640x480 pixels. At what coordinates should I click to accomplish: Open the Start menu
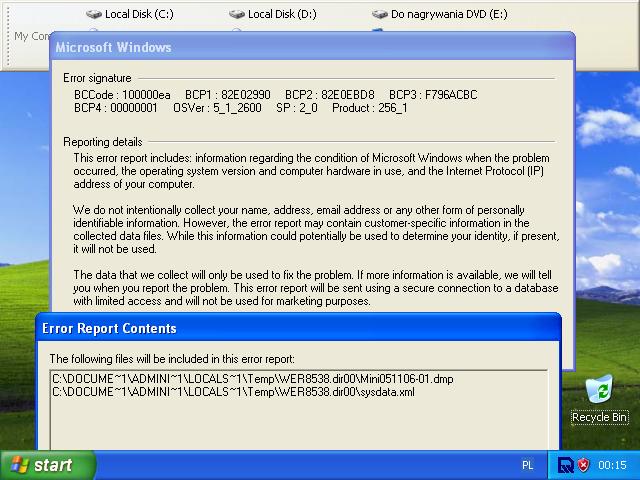(47, 465)
